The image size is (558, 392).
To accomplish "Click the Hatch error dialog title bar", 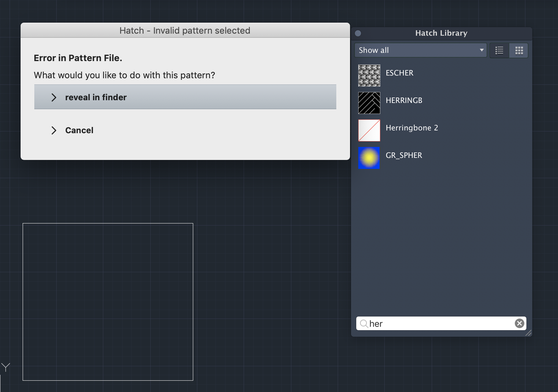I will point(185,30).
